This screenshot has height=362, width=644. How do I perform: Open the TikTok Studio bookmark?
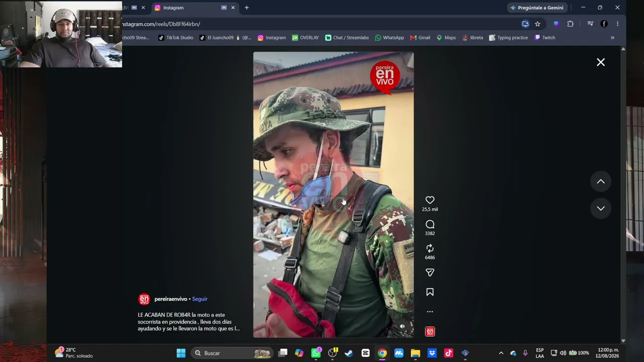pos(176,38)
